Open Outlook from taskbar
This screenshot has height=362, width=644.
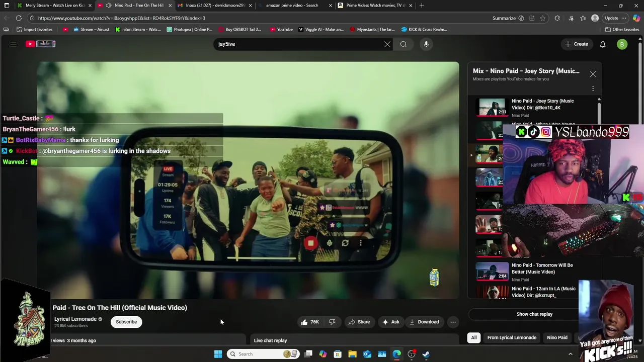tap(367, 354)
